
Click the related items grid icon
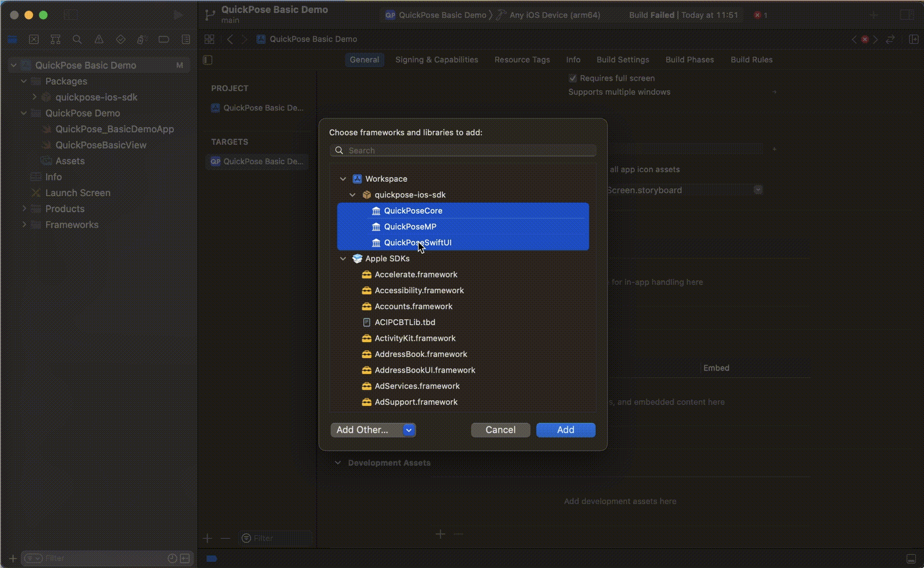tap(209, 39)
